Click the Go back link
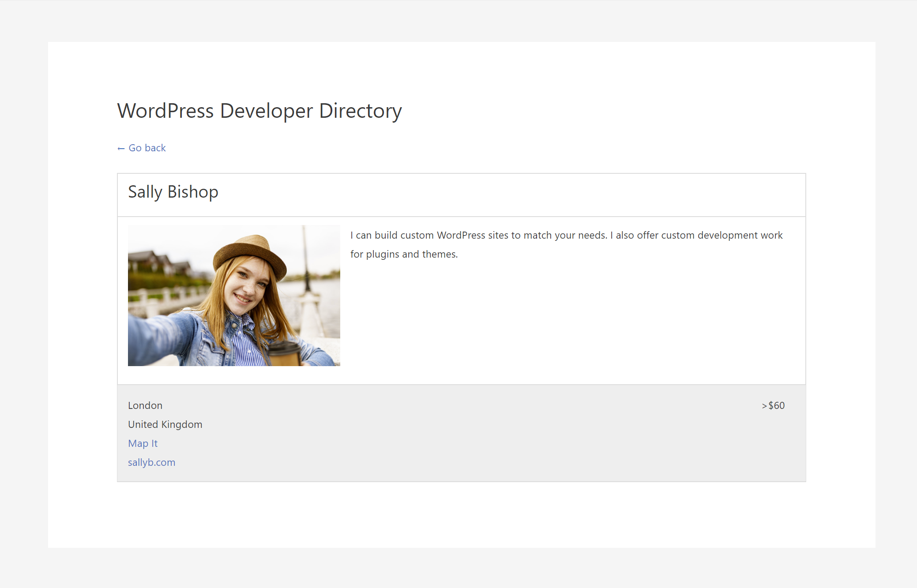The width and height of the screenshot is (917, 588). tap(141, 148)
